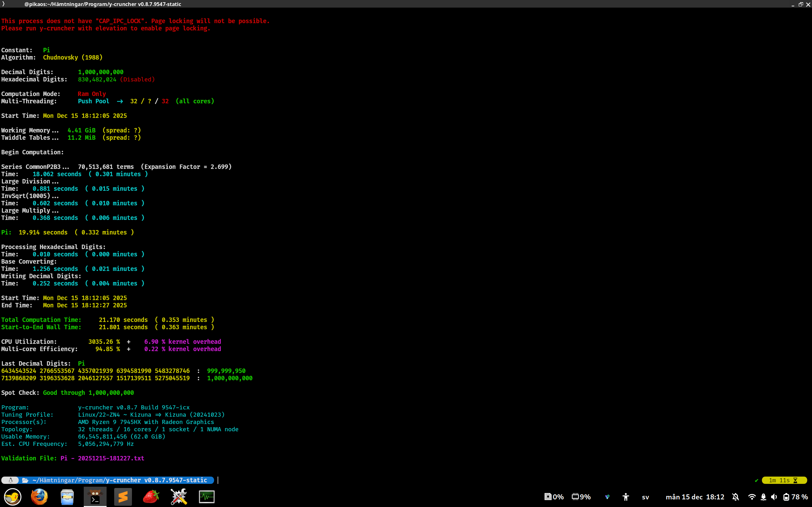The height and width of the screenshot is (507, 812).
Task: Open the accessibility figure menu
Action: (626, 497)
